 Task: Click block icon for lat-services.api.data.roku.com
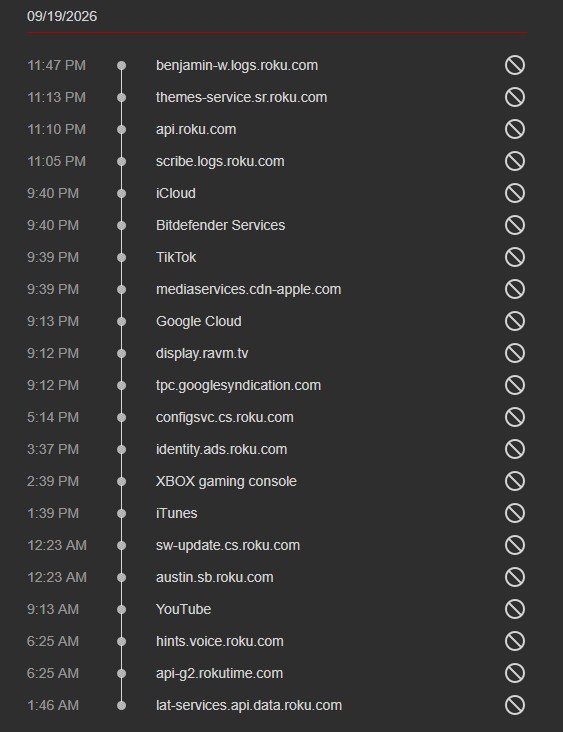coord(515,705)
